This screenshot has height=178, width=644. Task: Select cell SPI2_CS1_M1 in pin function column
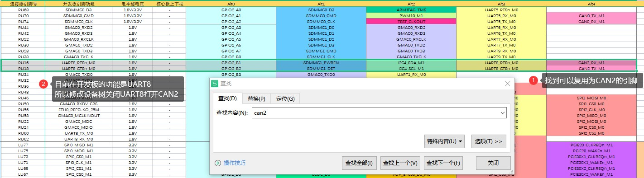point(79,169)
